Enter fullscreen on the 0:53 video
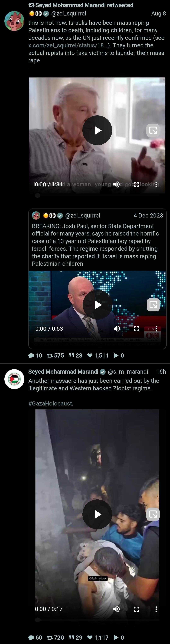 point(137,328)
